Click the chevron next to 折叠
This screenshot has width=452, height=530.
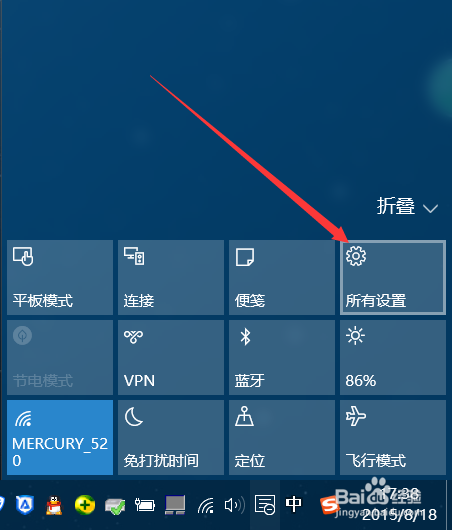(x=430, y=208)
